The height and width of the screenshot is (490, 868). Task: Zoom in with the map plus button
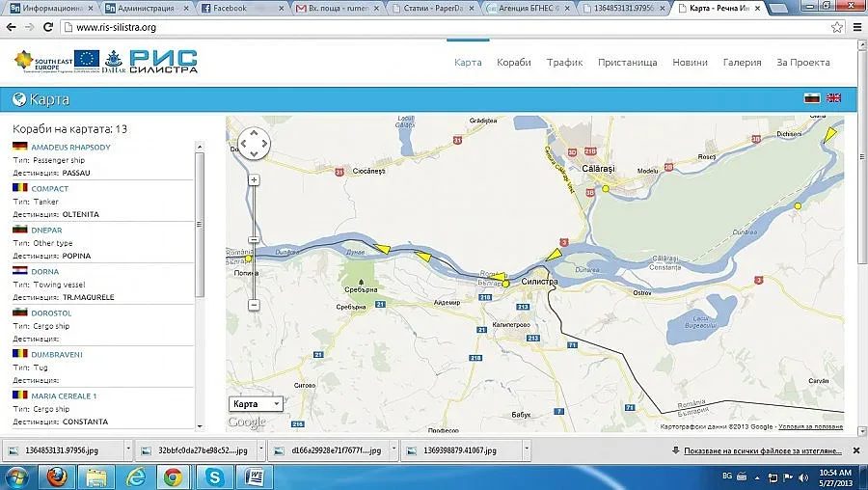(x=255, y=179)
